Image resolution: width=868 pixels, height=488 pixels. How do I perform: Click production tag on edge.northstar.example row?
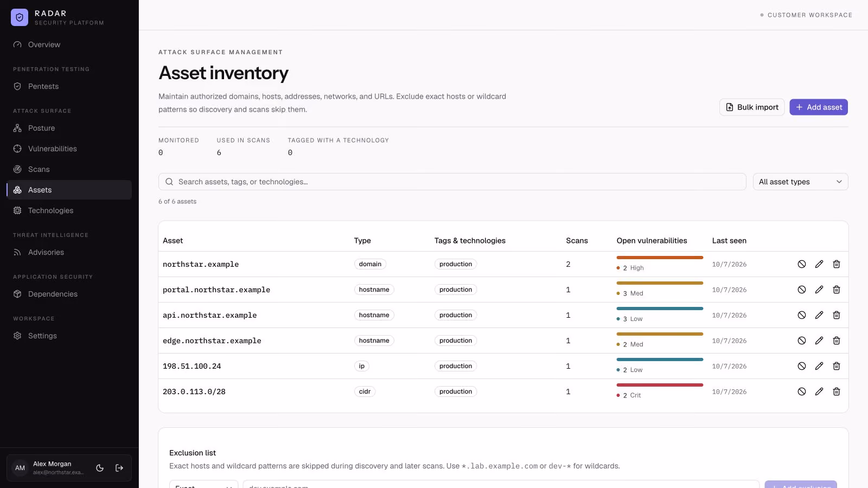click(x=456, y=341)
